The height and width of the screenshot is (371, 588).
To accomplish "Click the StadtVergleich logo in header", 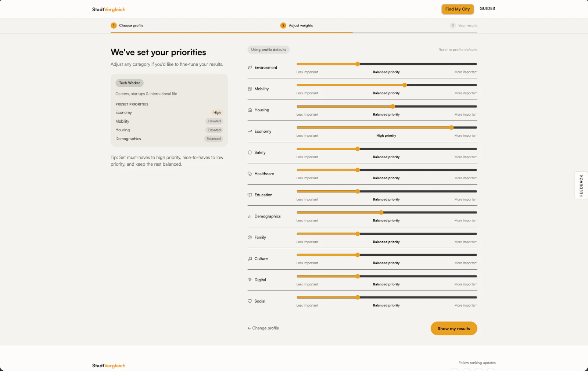I will point(109,10).
